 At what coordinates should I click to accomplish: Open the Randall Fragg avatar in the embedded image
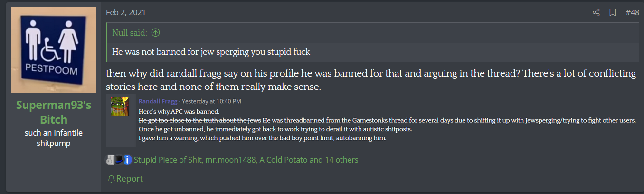[120, 106]
